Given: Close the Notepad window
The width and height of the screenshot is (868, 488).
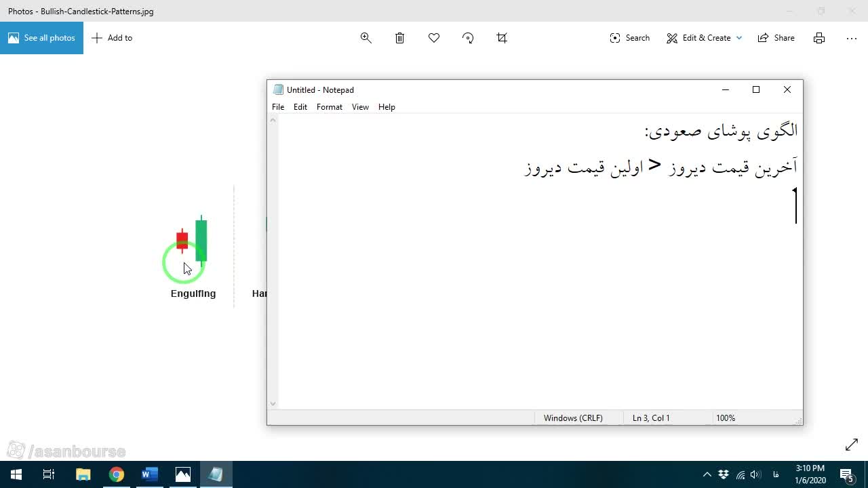Looking at the screenshot, I should coord(787,89).
